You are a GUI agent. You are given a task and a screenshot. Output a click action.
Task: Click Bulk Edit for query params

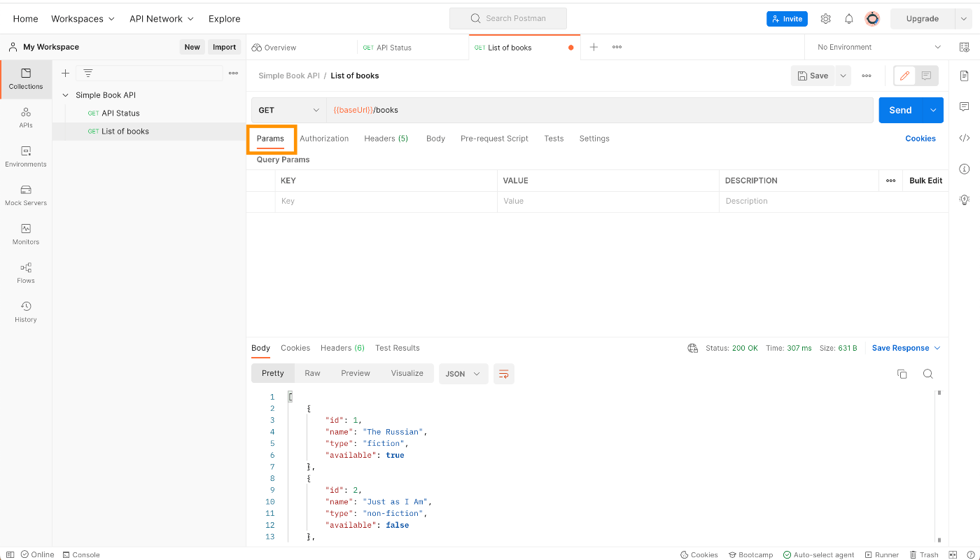925,181
